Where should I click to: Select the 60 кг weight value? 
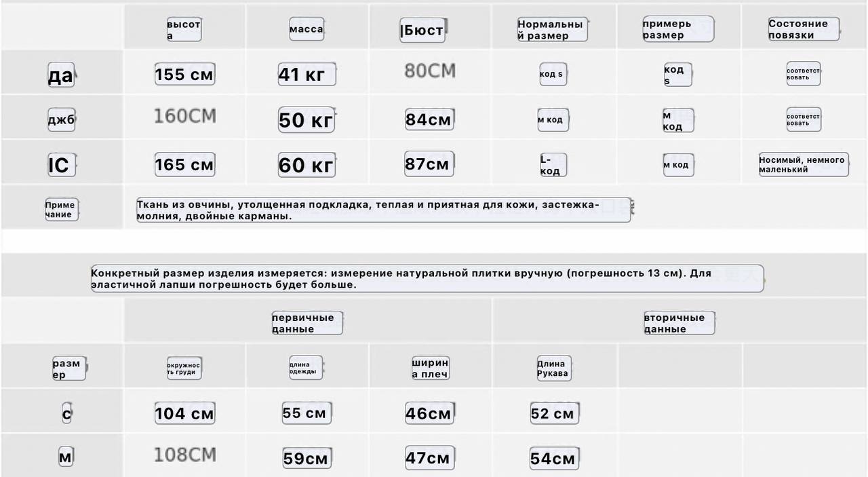click(x=307, y=165)
